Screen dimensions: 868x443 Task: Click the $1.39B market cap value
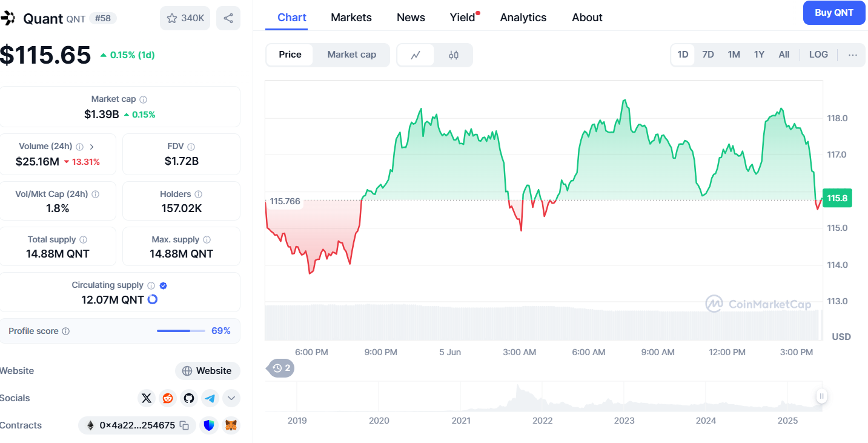pyautogui.click(x=102, y=114)
